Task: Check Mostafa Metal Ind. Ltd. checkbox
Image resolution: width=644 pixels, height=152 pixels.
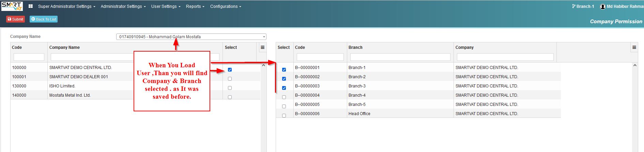Action: [230, 97]
